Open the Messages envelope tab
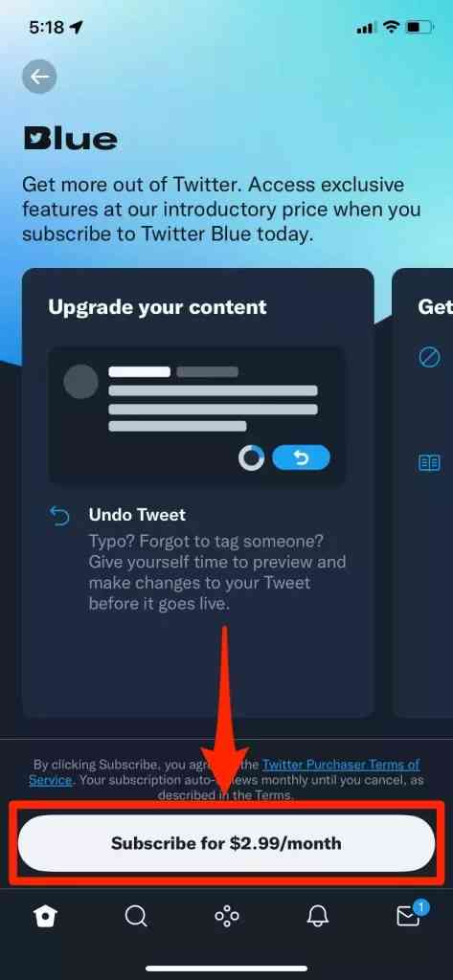Image resolution: width=453 pixels, height=980 pixels. (x=410, y=914)
